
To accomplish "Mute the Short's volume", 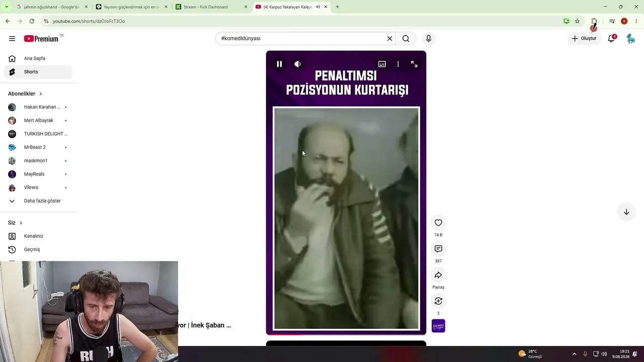I will [297, 64].
